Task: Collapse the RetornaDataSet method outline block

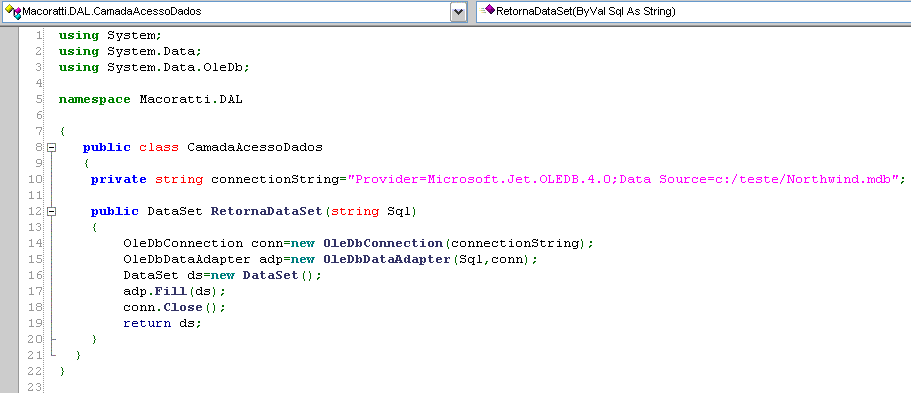Action: point(52,212)
